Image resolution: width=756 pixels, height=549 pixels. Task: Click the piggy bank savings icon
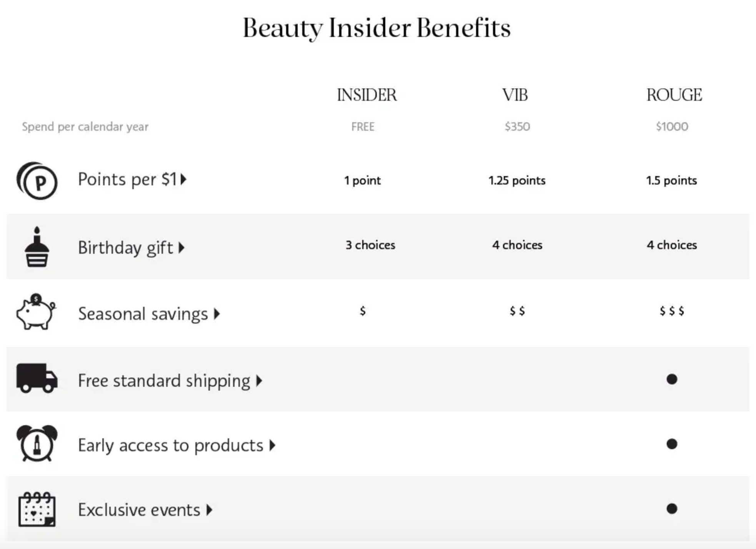point(36,312)
